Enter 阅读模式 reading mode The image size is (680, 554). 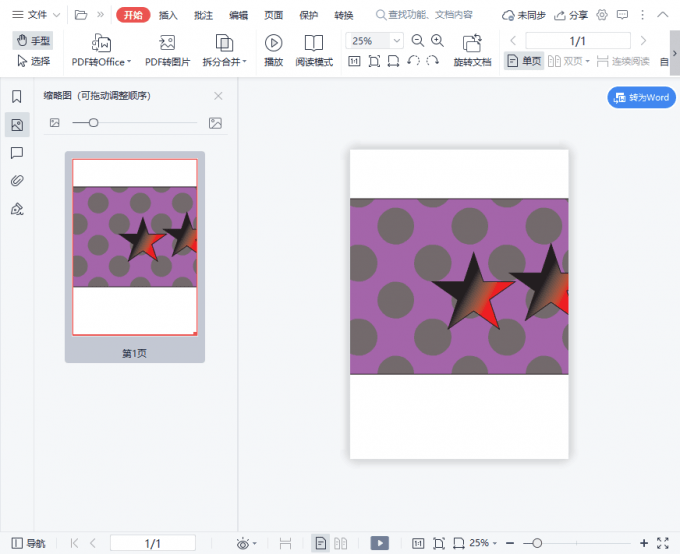pyautogui.click(x=314, y=51)
